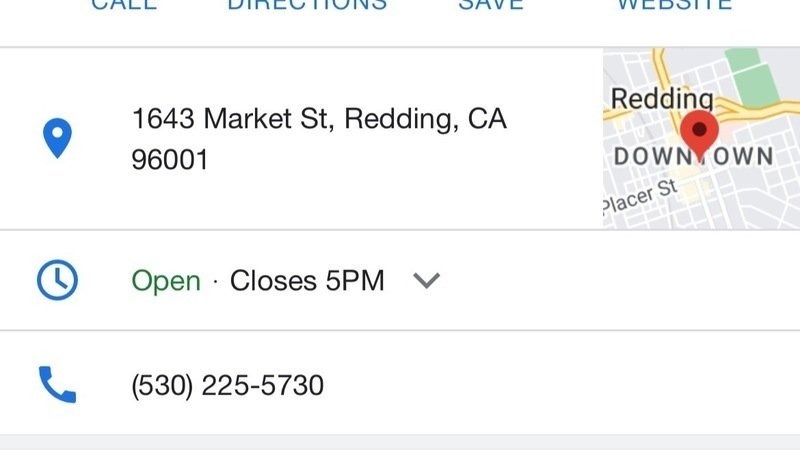The height and width of the screenshot is (450, 800).
Task: Tap the blue location pin icon
Action: coord(57,139)
